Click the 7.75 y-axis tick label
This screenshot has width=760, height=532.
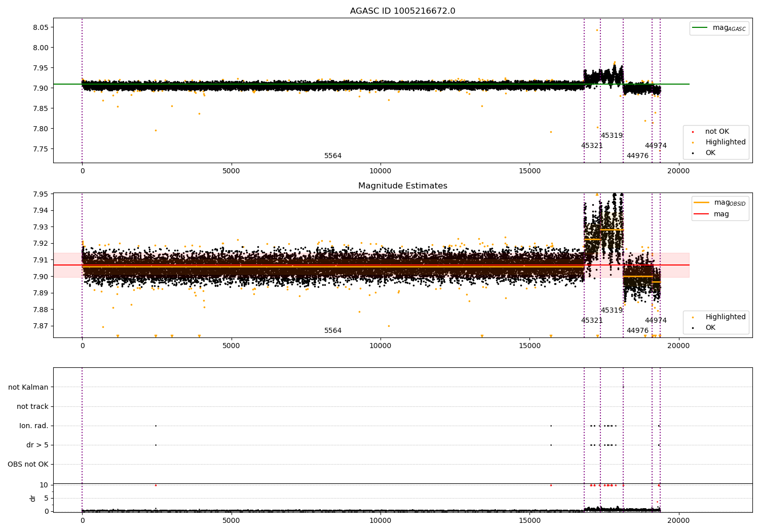[x=41, y=149]
